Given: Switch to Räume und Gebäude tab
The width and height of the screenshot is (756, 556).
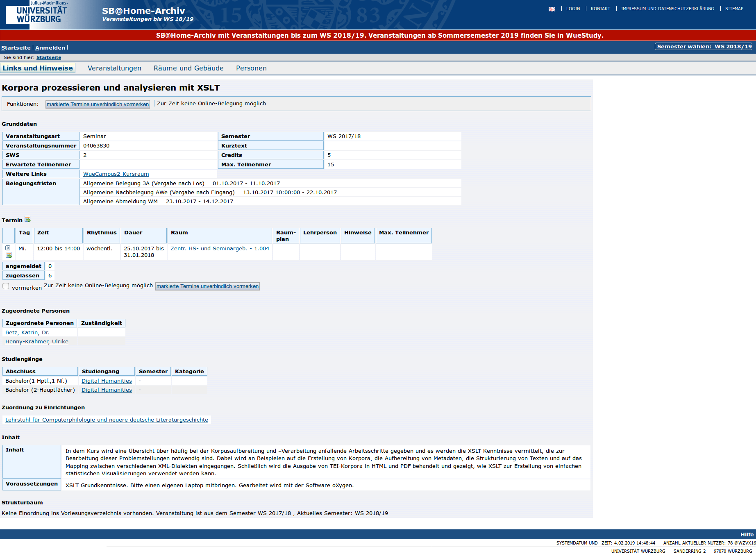Looking at the screenshot, I should coord(188,68).
